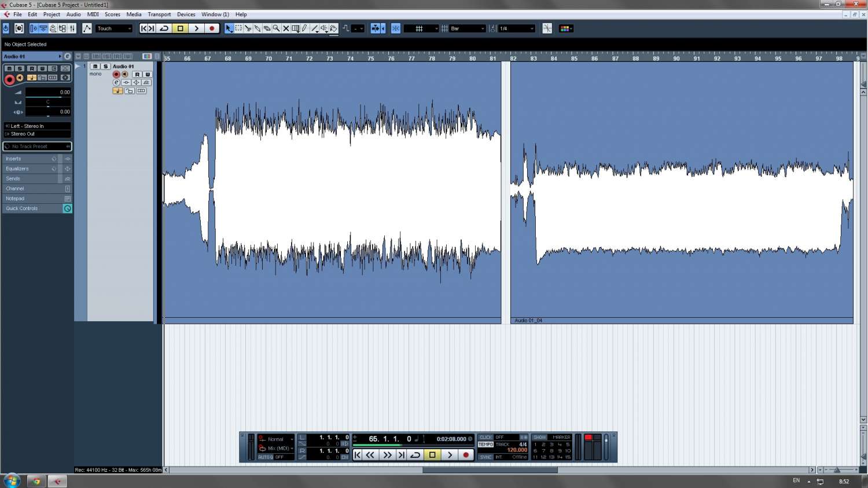Choose the Draw pencil tool

tap(305, 28)
